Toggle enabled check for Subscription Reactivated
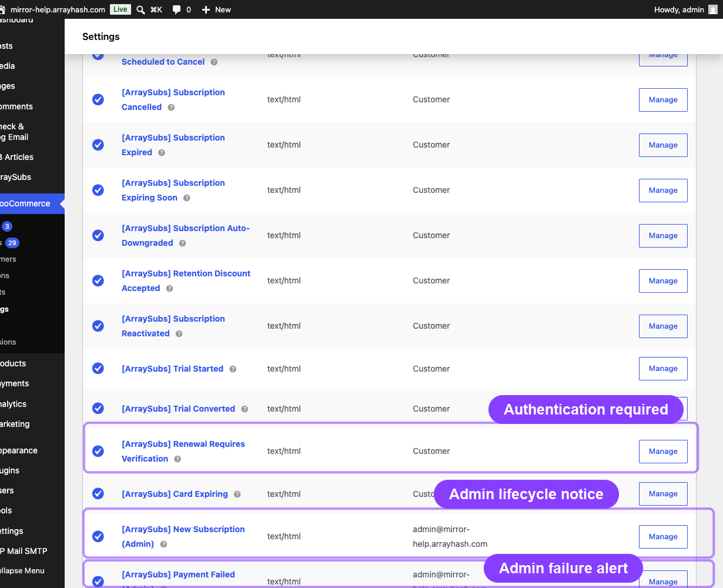This screenshot has height=588, width=723. [x=98, y=326]
